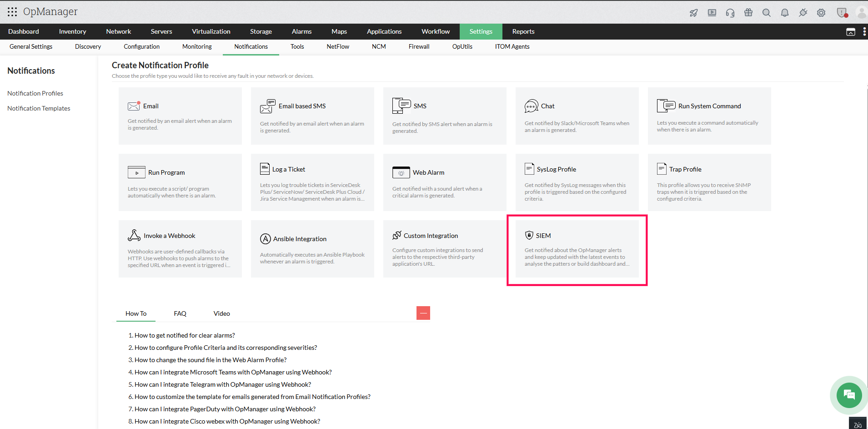This screenshot has height=429, width=868.
Task: Click the Run Program icon
Action: [136, 172]
